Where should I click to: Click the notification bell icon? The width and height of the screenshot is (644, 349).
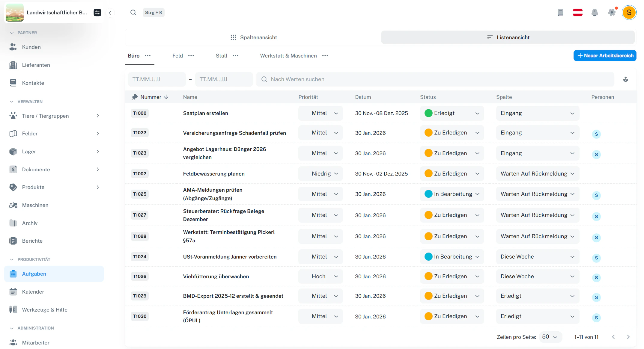pyautogui.click(x=595, y=13)
